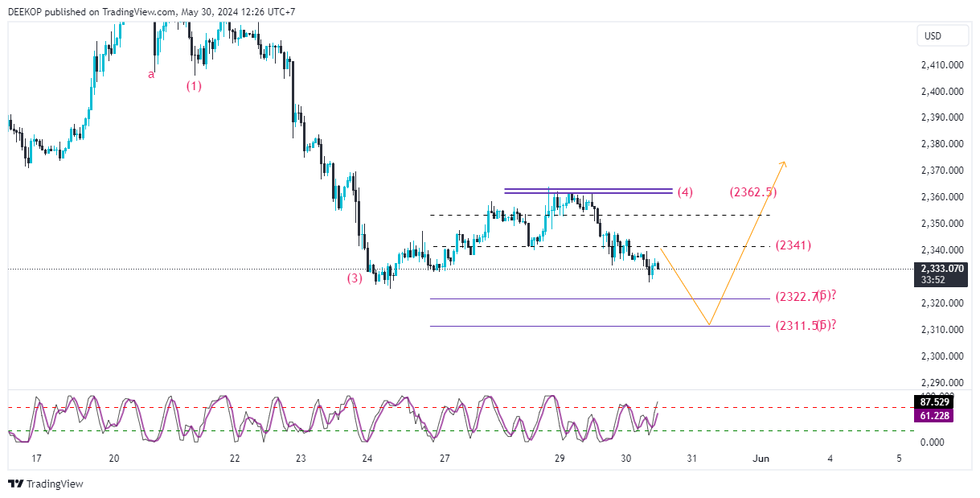Viewport: 980px width, 498px height.
Task: Select the 87.529 stochastic value label
Action: coord(933,401)
